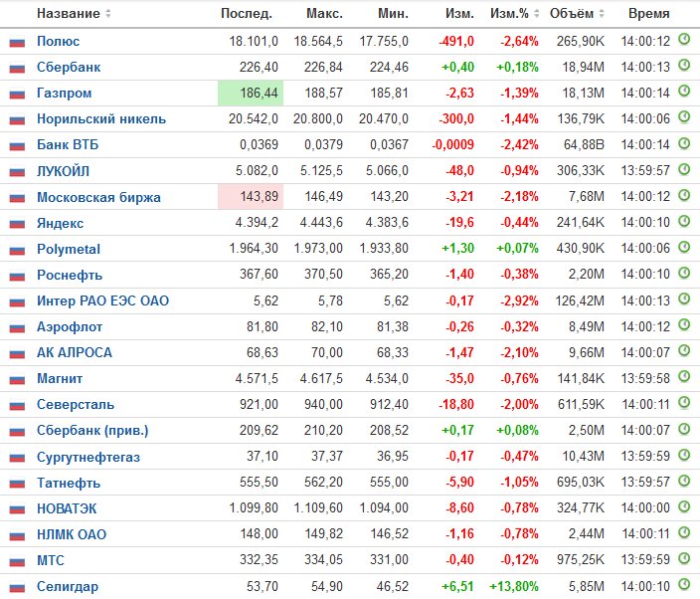Click the 64,88B volume for Банк ВТБ
Viewport: 700px width, 599px height.
click(x=584, y=144)
